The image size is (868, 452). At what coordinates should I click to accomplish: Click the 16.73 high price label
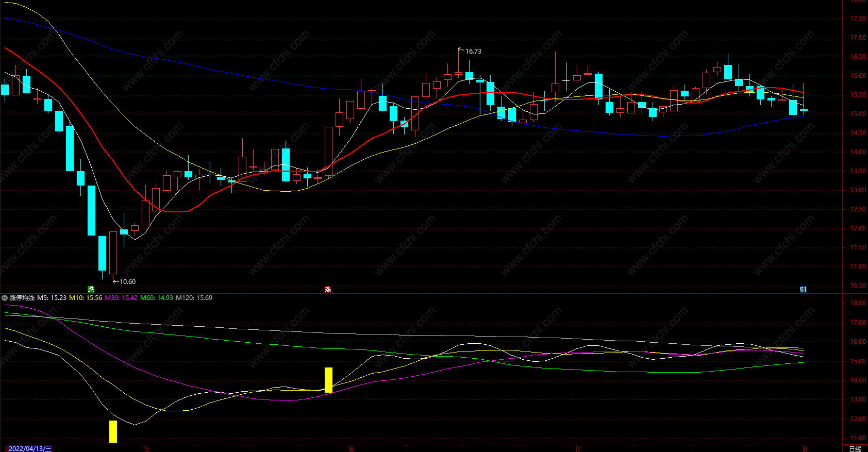[x=473, y=52]
